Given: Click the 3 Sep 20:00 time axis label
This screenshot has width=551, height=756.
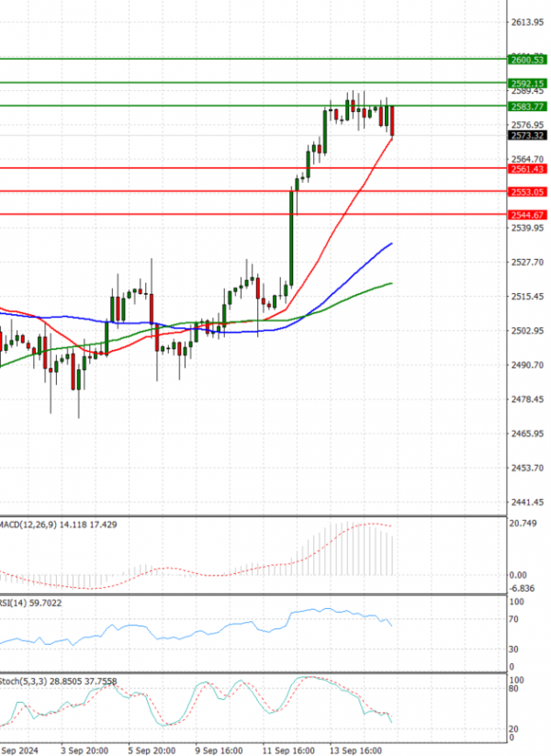Looking at the screenshot, I should point(84,750).
